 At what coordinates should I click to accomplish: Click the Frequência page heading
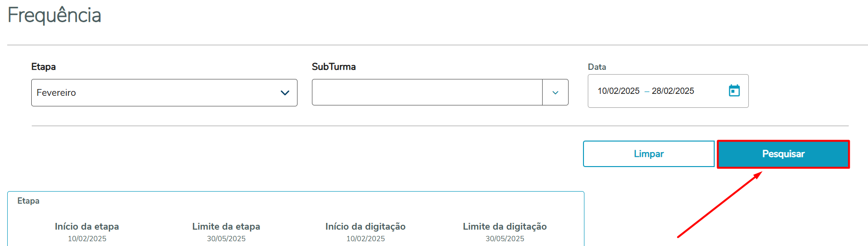tap(54, 15)
